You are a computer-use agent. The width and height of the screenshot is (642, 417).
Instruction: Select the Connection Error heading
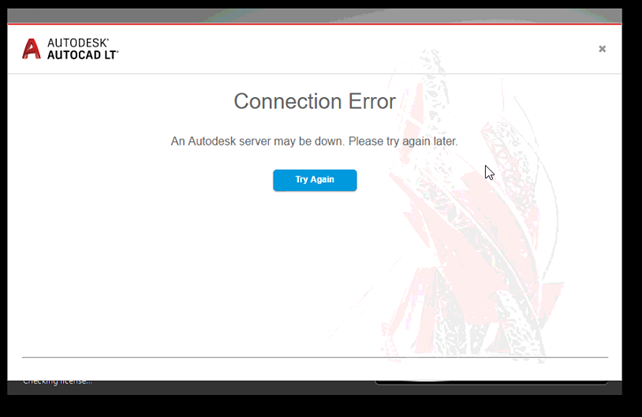pos(315,101)
